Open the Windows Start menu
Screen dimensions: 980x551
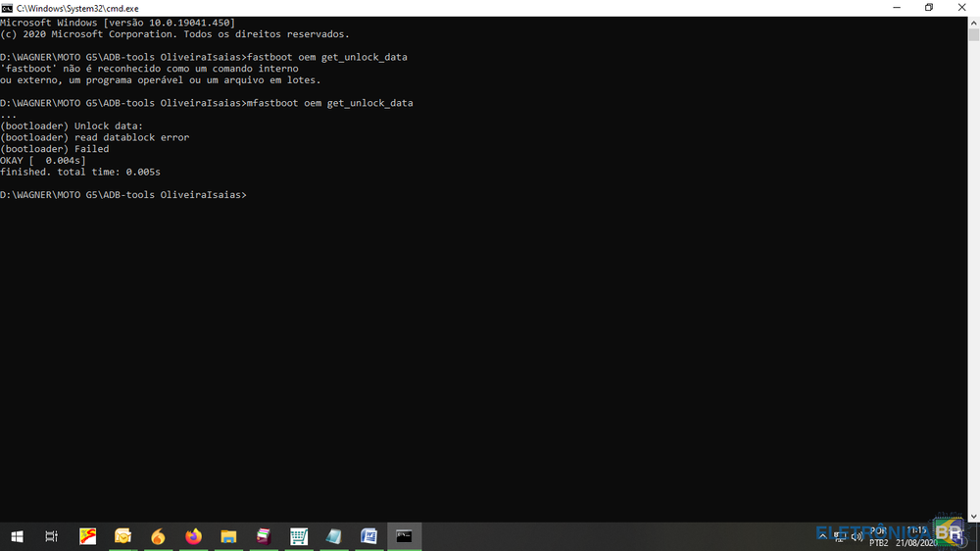click(17, 536)
